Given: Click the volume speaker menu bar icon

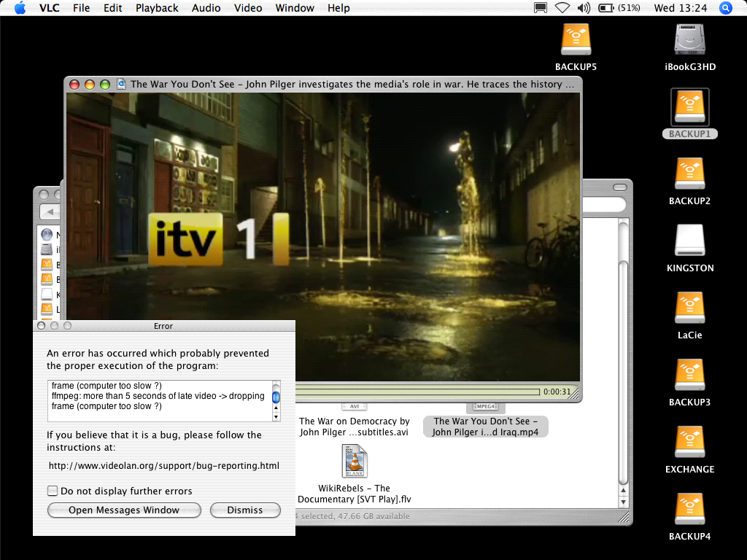Looking at the screenshot, I should [584, 8].
